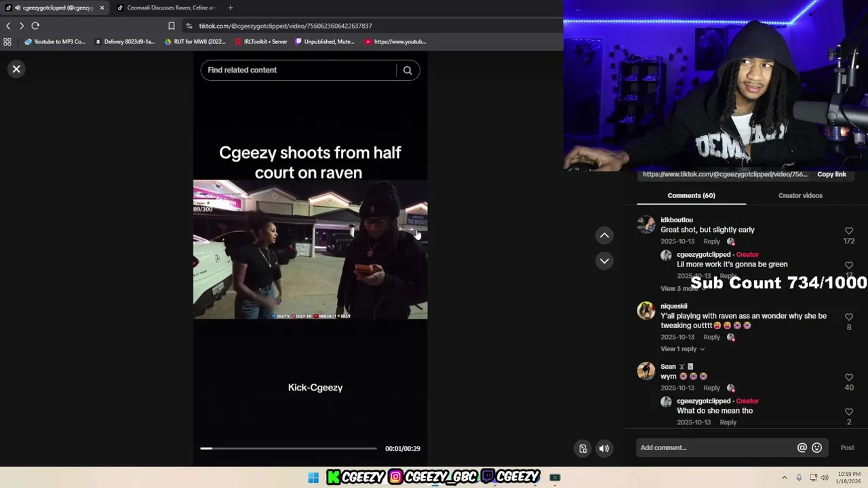Click idkboutlou username
The image size is (868, 488).
click(677, 220)
